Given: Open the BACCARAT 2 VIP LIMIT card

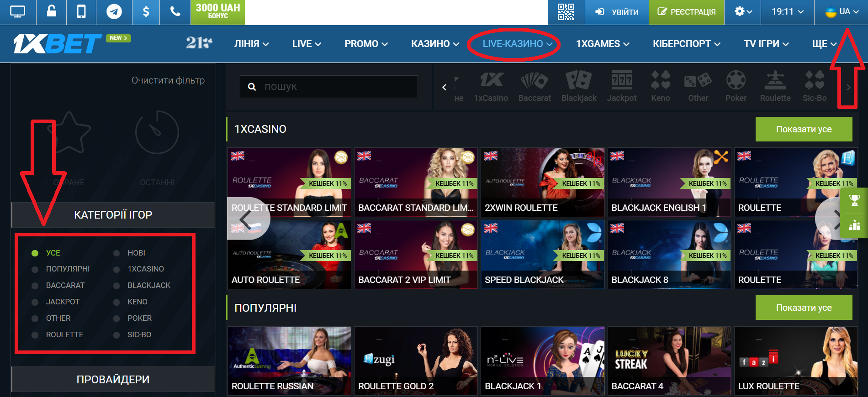Looking at the screenshot, I should point(416,255).
